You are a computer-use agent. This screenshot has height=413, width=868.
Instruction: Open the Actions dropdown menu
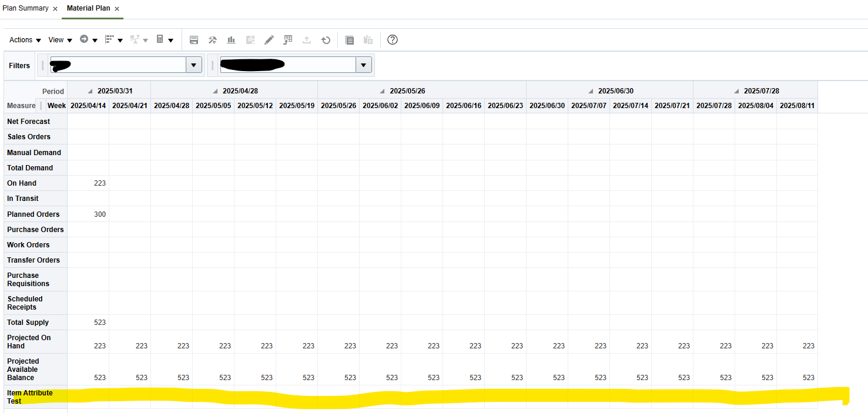(25, 40)
